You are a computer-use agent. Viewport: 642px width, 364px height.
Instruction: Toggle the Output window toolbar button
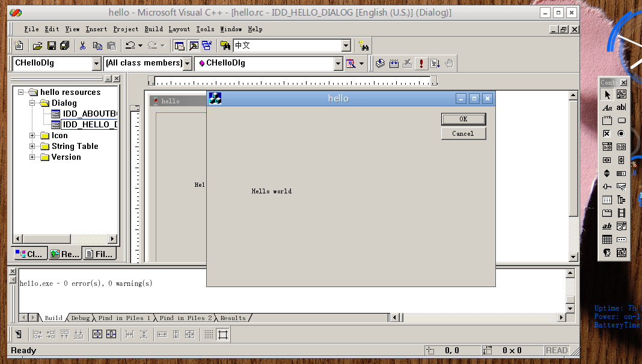point(194,46)
